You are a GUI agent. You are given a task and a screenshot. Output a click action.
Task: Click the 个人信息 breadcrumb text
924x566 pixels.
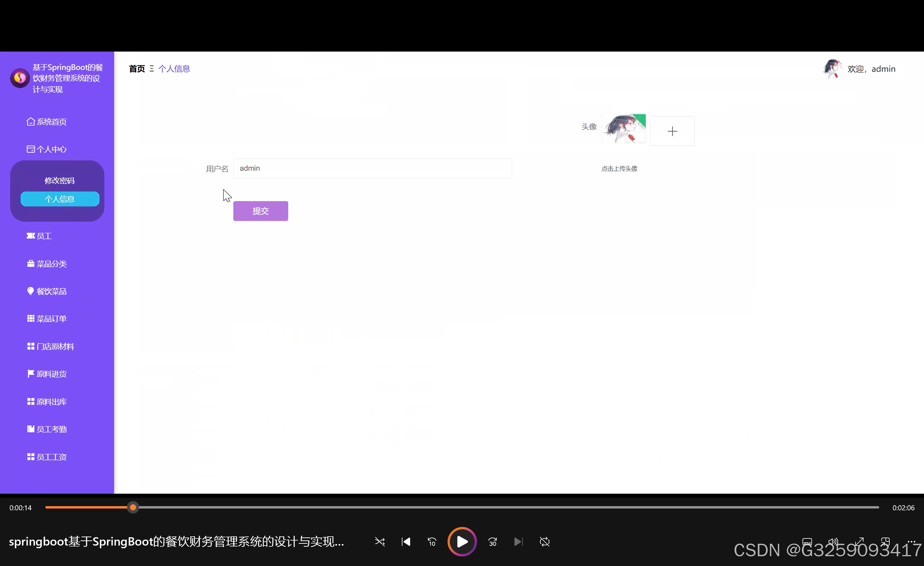point(174,69)
